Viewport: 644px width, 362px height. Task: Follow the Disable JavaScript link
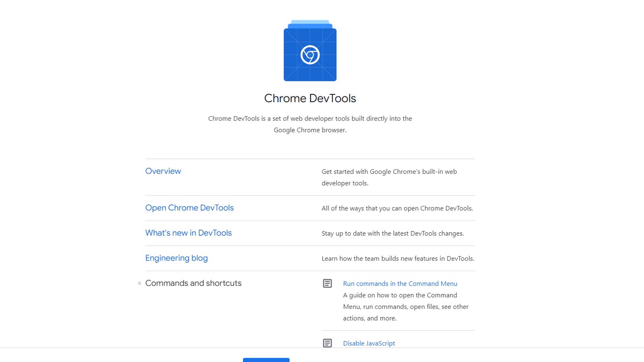coord(369,343)
